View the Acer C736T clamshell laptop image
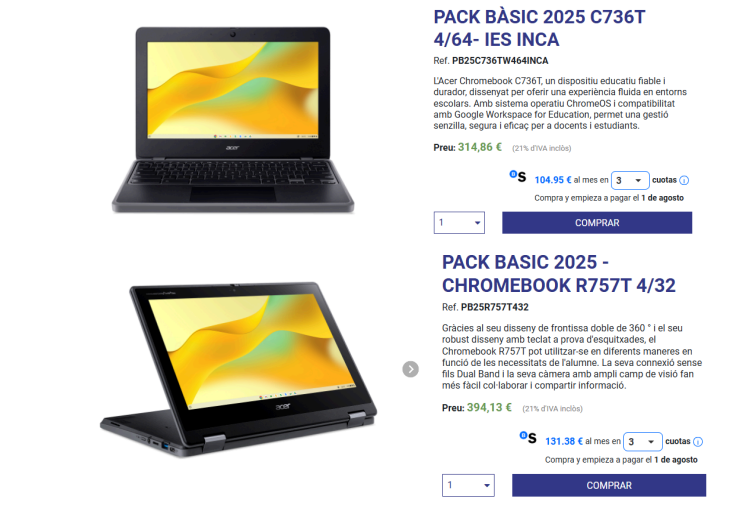734x512 pixels. [x=233, y=120]
